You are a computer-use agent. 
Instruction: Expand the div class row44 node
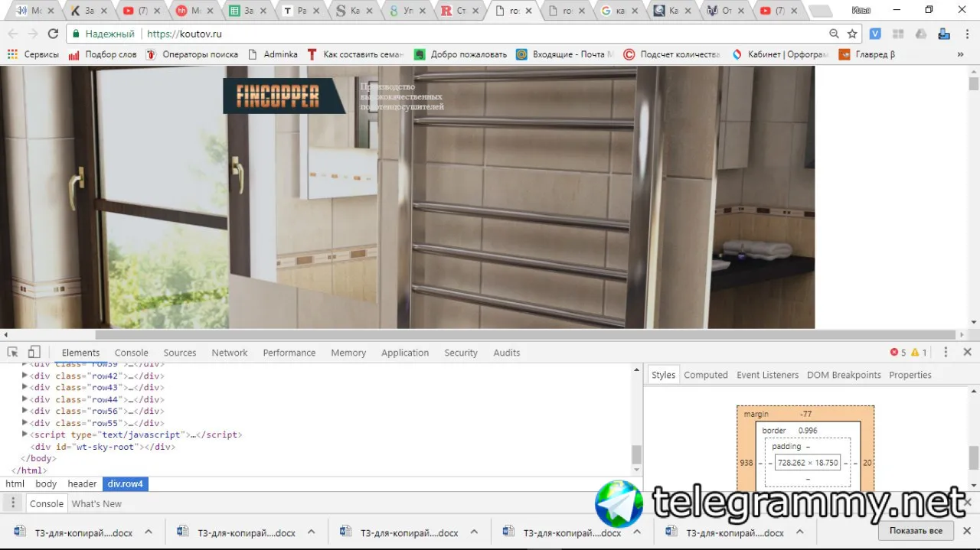tap(24, 399)
